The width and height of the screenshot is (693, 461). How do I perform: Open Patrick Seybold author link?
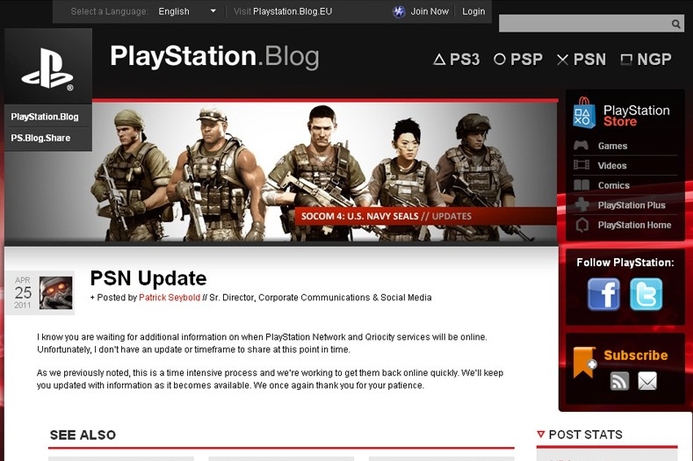pyautogui.click(x=169, y=297)
